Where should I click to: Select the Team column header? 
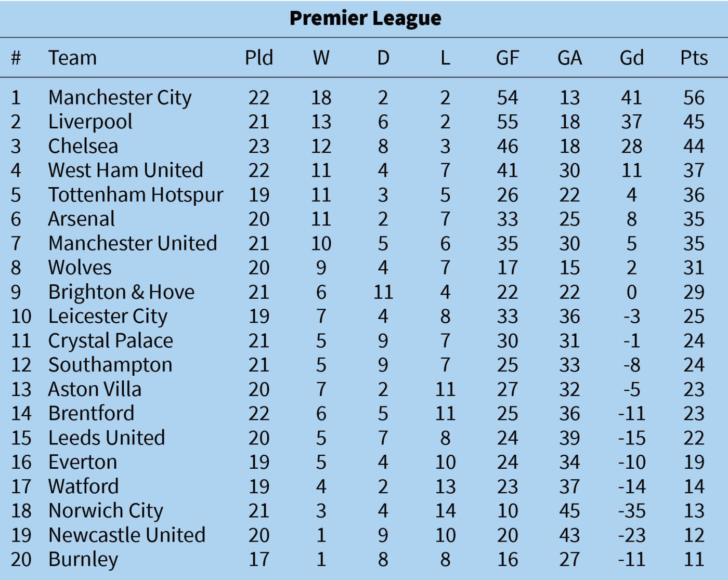pos(72,58)
